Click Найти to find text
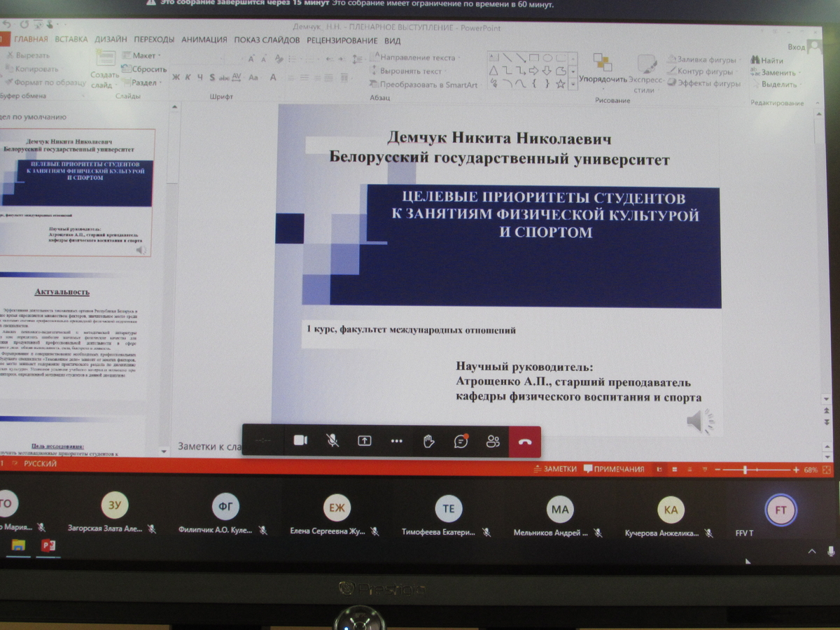840x630 pixels. 767,61
